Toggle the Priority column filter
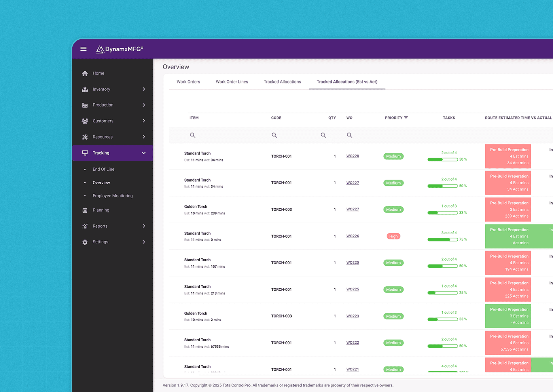This screenshot has width=553, height=392. (406, 117)
